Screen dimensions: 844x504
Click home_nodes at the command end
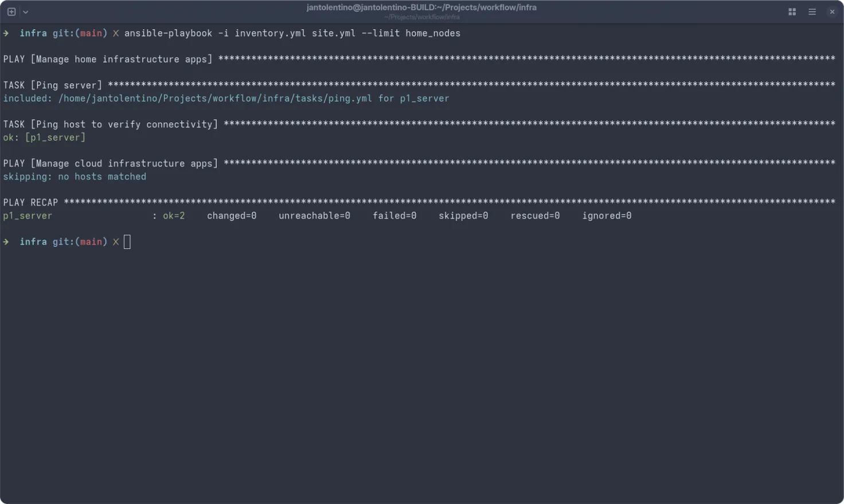(x=433, y=33)
